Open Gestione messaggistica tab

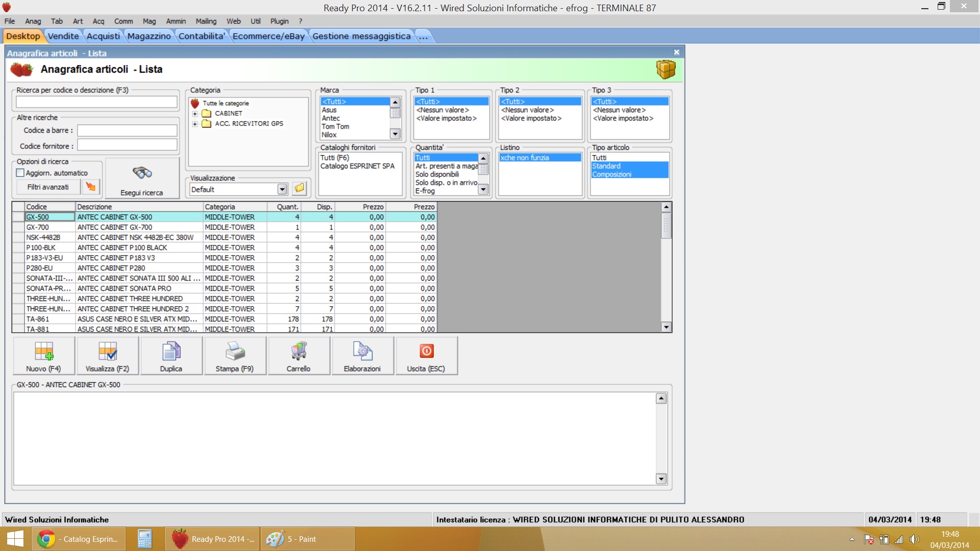pyautogui.click(x=361, y=36)
